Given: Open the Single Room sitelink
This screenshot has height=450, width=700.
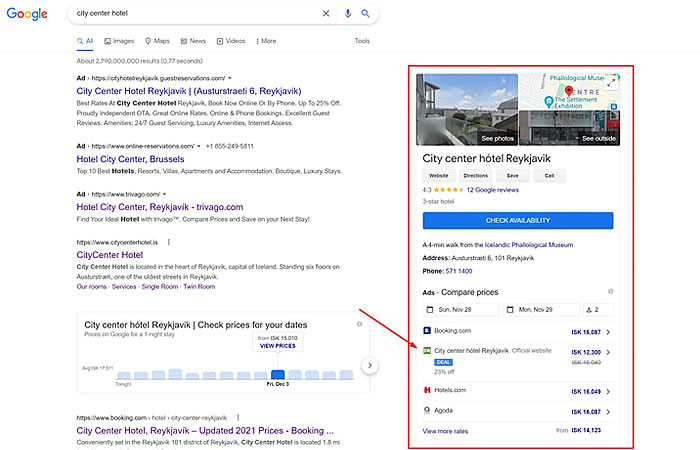Looking at the screenshot, I should click(160, 287).
